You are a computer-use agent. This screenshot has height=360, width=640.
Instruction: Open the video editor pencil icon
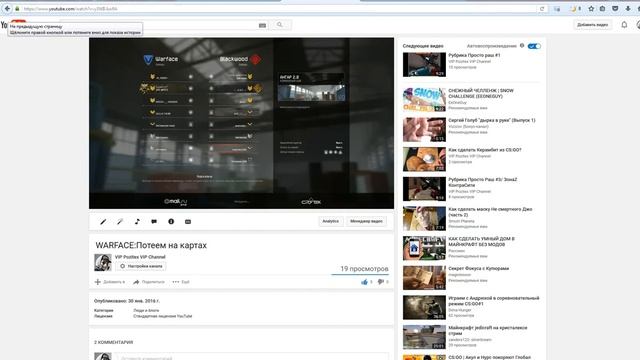pyautogui.click(x=103, y=222)
